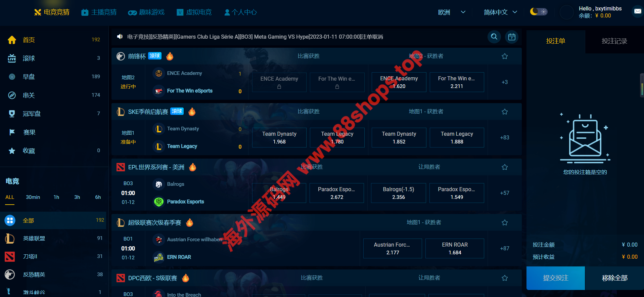
Task: Favorite the 前锋杯 match with star
Action: 504,56
